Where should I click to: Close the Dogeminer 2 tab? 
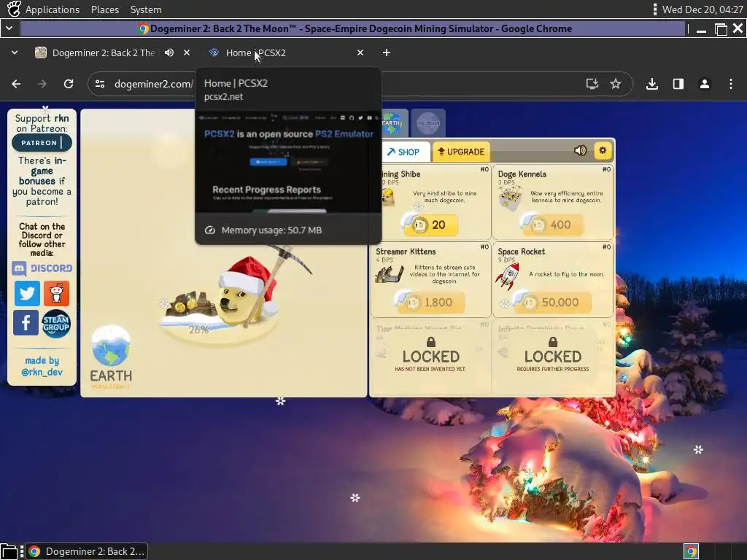187,52
